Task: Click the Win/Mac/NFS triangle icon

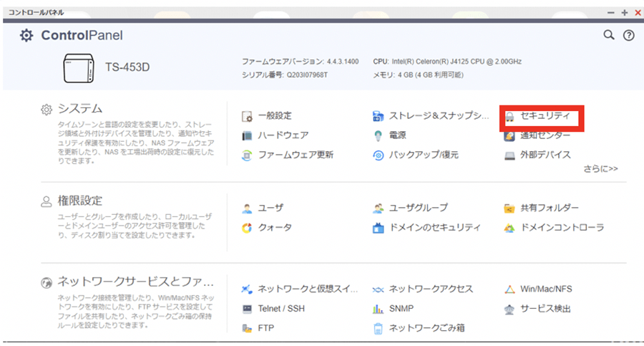Action: click(509, 289)
